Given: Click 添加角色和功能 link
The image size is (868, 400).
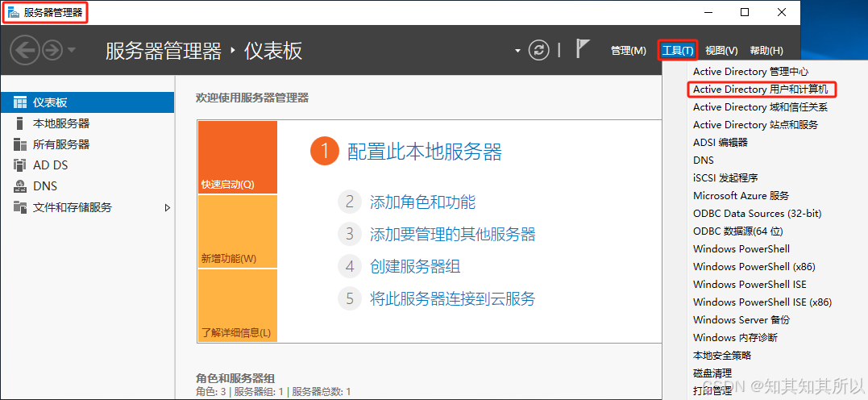Looking at the screenshot, I should tap(422, 202).
